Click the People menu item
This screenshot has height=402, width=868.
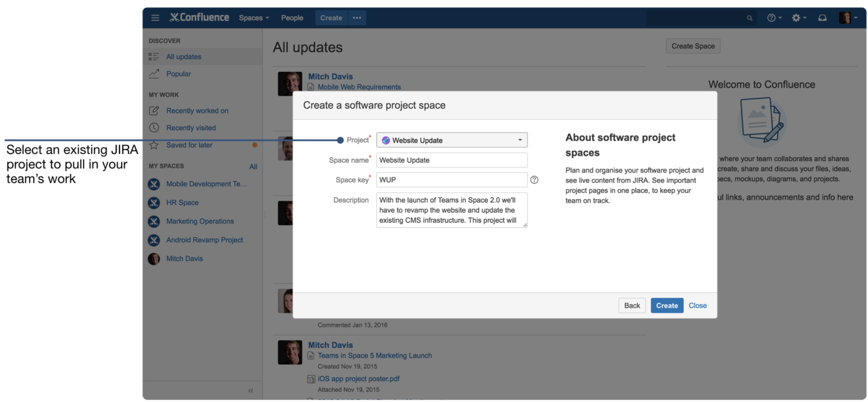292,17
